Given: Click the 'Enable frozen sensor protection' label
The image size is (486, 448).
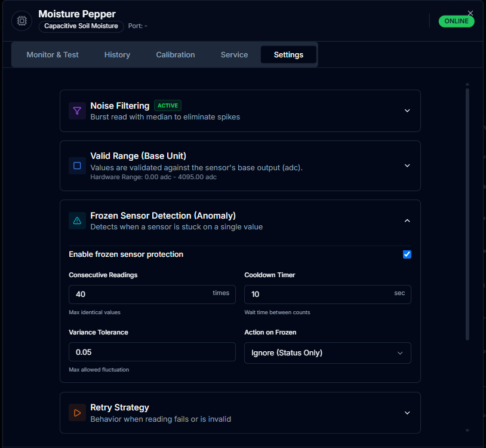Looking at the screenshot, I should [x=126, y=254].
